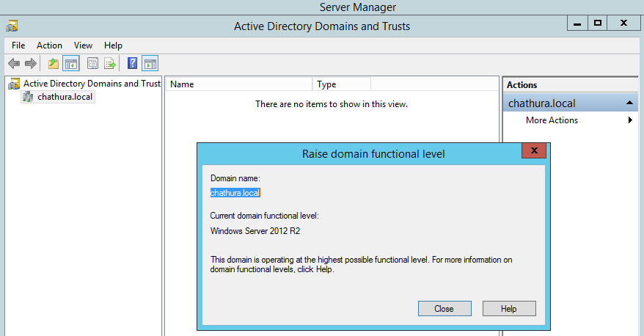Expand the More Actions submenu arrow

(630, 120)
